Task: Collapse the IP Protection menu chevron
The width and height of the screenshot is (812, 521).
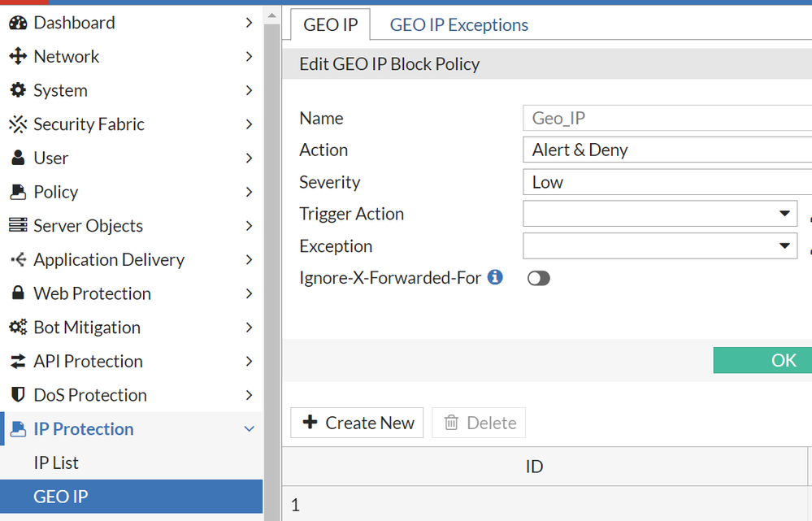Action: coord(250,429)
